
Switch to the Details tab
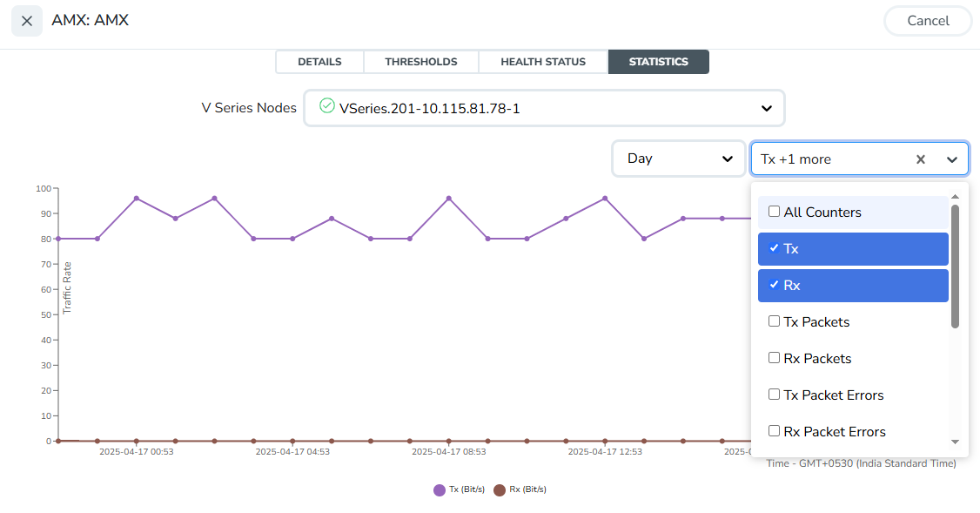point(319,62)
